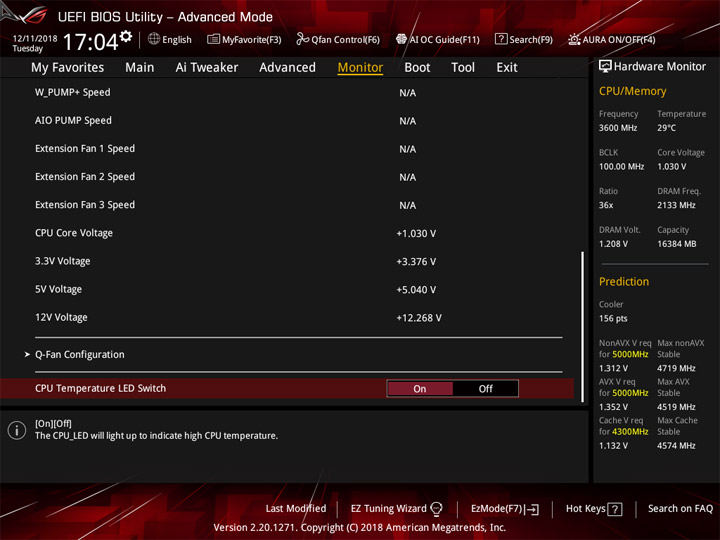Image resolution: width=720 pixels, height=540 pixels.
Task: Open the clock settings gear icon
Action: (126, 36)
